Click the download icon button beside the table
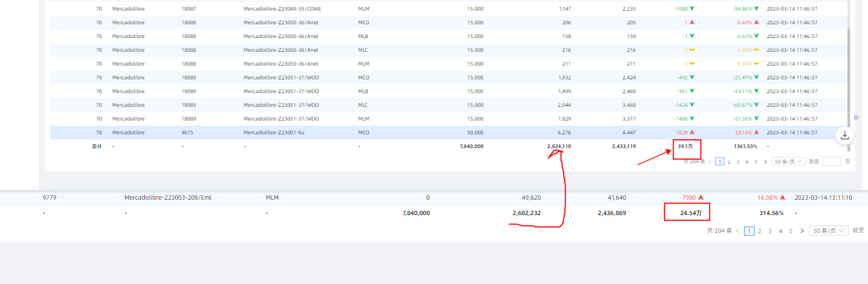The height and width of the screenshot is (284, 868). [845, 136]
